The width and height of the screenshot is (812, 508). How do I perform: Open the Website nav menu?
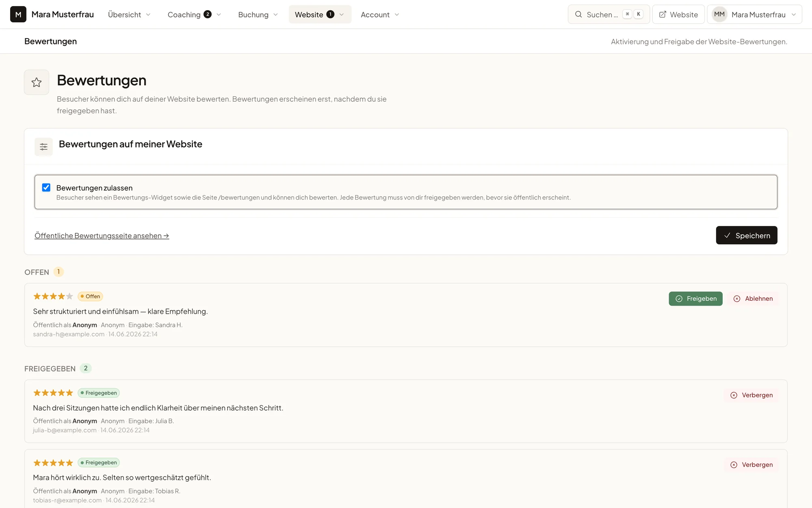[320, 14]
